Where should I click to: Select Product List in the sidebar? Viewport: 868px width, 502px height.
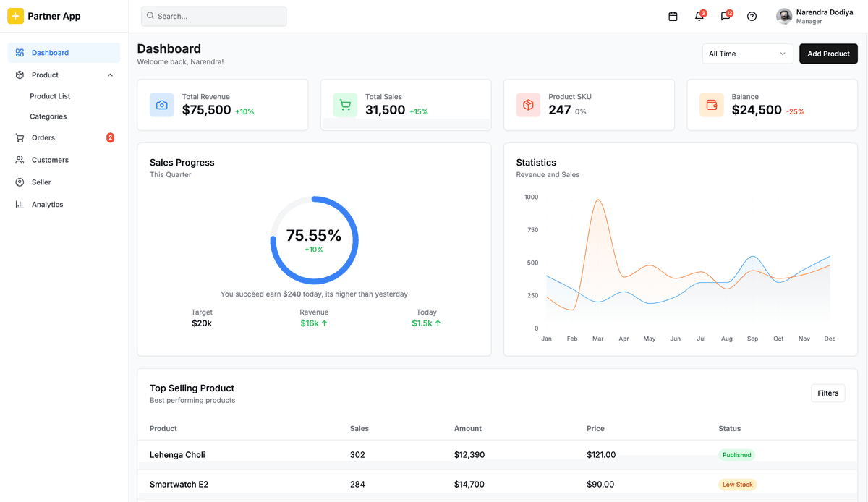tap(49, 95)
